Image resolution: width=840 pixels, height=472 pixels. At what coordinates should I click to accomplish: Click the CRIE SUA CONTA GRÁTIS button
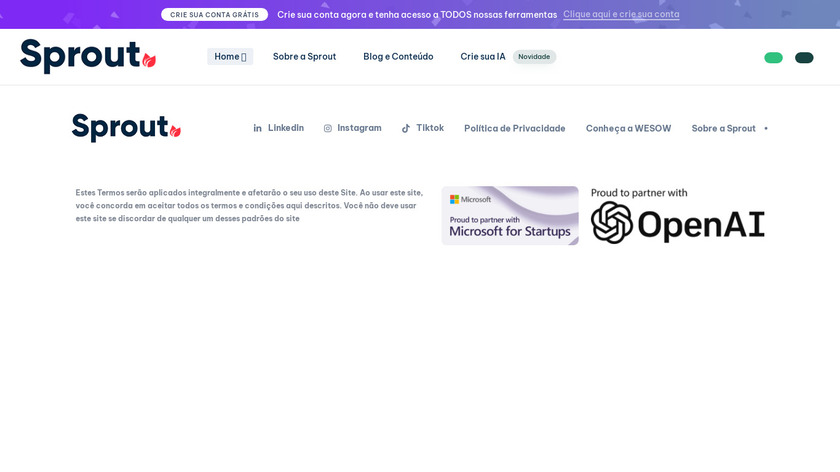click(x=214, y=14)
